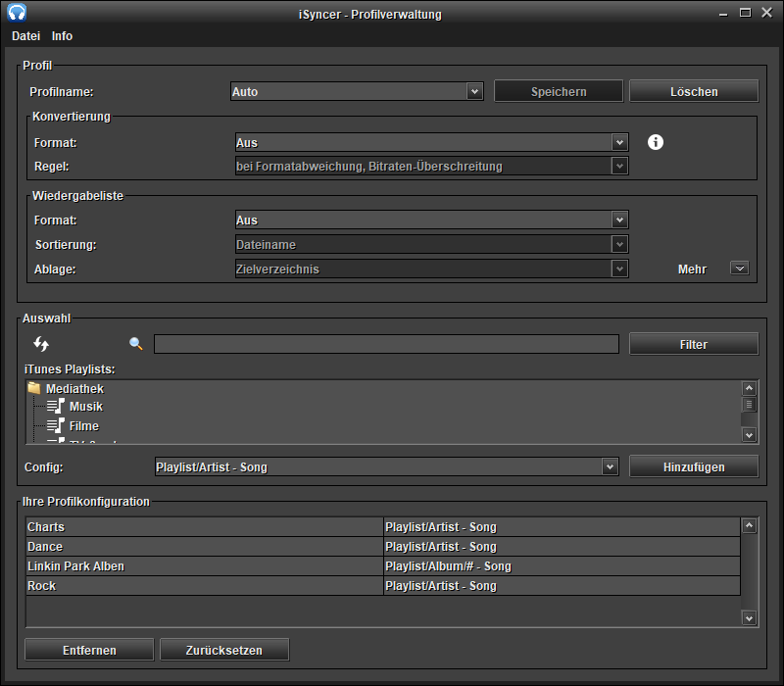
Task: Click the Playlist/Album/# - Song cell
Action: point(562,566)
